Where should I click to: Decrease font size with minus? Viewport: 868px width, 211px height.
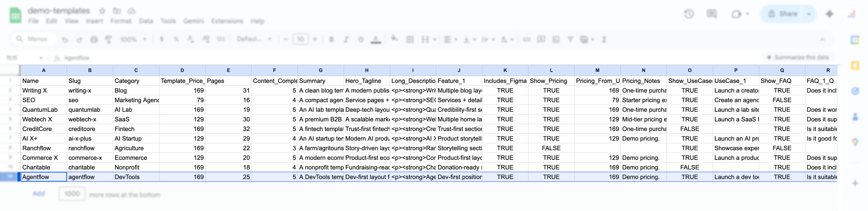coord(285,39)
